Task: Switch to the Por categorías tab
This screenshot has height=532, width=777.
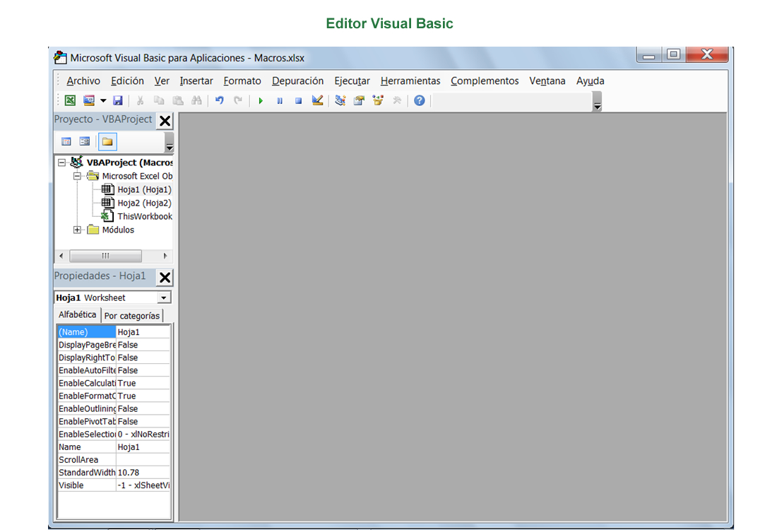Action: click(x=132, y=316)
